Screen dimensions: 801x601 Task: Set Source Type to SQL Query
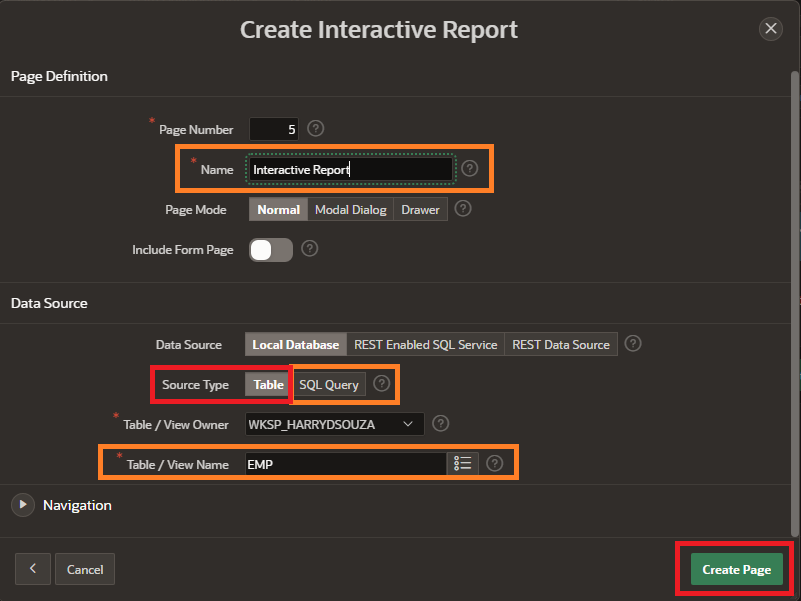329,385
